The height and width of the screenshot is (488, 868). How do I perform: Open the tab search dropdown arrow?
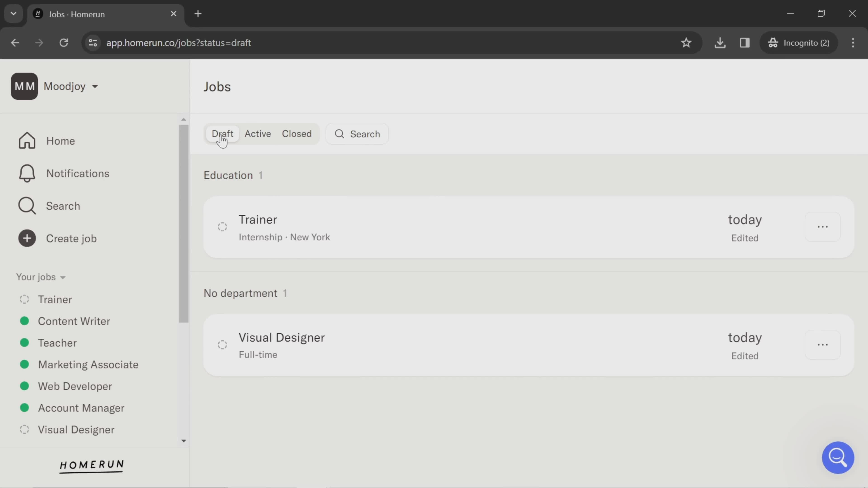pyautogui.click(x=14, y=14)
